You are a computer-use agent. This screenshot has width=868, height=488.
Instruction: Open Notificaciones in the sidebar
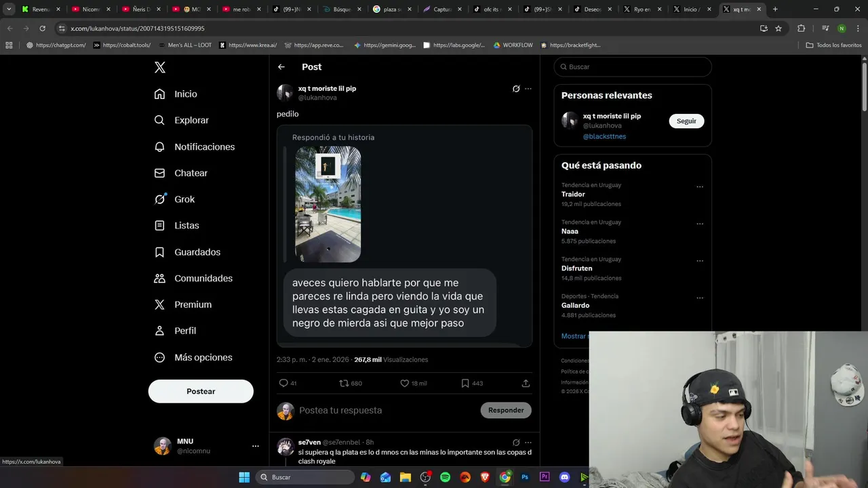(194, 146)
